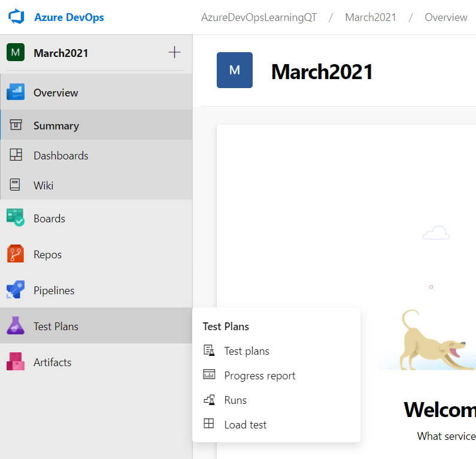Click the Pipelines rocket icon
This screenshot has height=459, width=476.
tap(16, 289)
